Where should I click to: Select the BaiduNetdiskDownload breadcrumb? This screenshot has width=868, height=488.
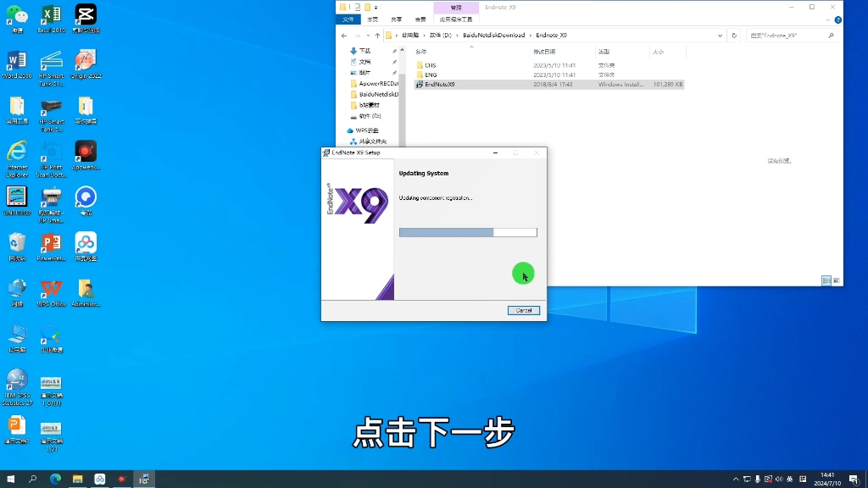point(494,36)
